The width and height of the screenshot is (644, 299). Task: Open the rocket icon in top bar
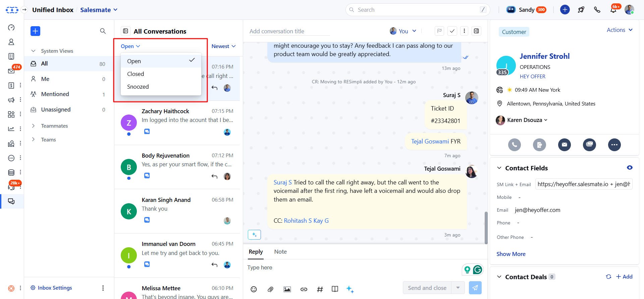581,10
